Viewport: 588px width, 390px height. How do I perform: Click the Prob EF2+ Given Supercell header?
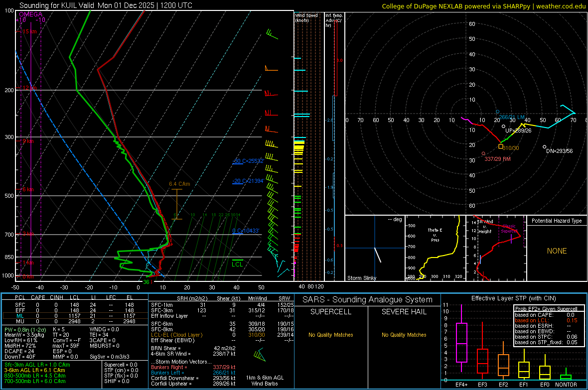[x=546, y=309]
